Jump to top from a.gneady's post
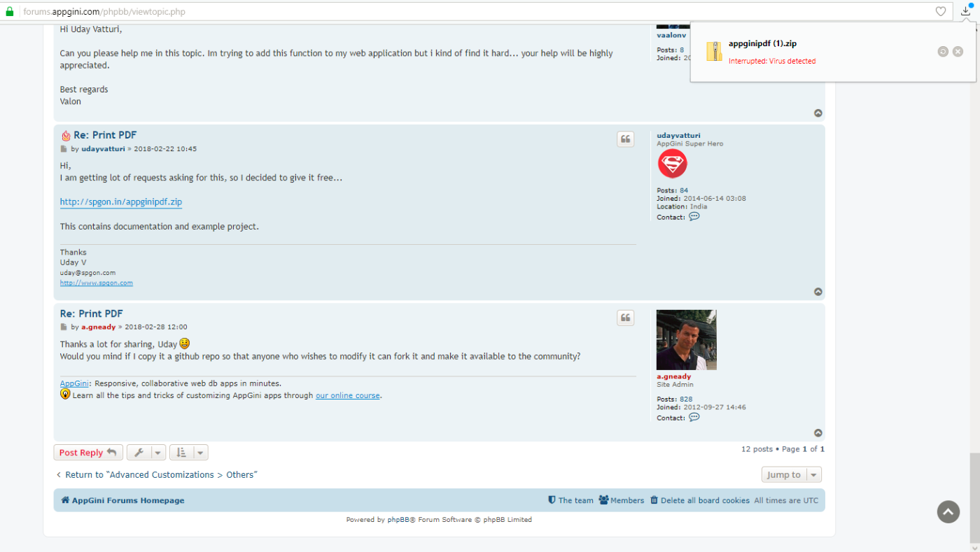980x552 pixels. tap(818, 433)
